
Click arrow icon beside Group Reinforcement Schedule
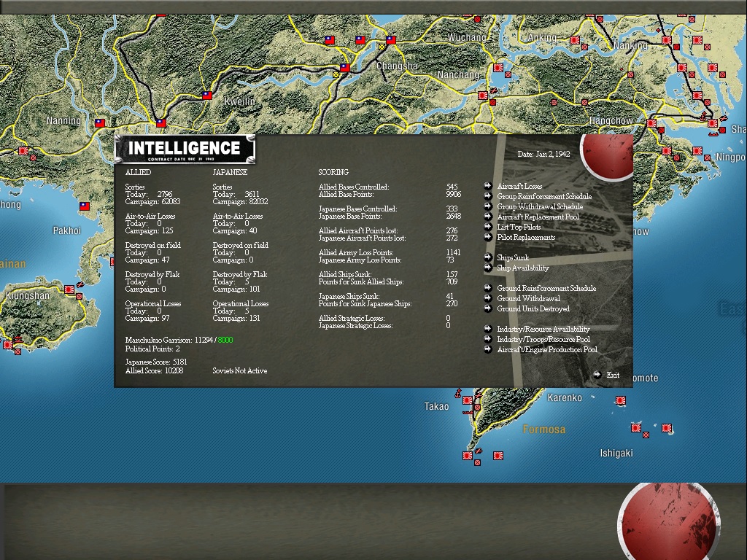pyautogui.click(x=488, y=196)
